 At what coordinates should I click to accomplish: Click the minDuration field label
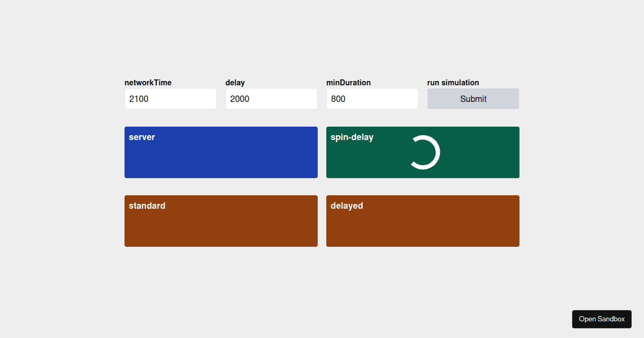tap(348, 82)
